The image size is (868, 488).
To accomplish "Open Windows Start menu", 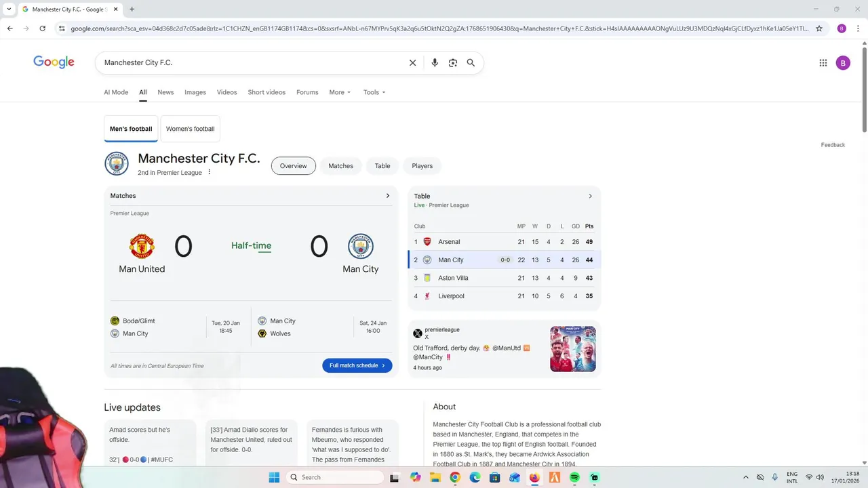I will (x=274, y=477).
